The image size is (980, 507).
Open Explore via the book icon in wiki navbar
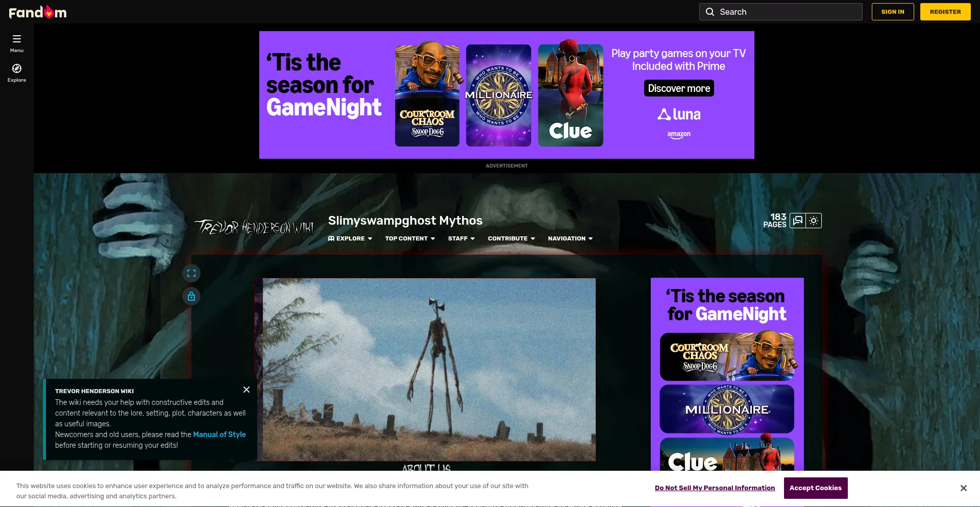point(331,238)
